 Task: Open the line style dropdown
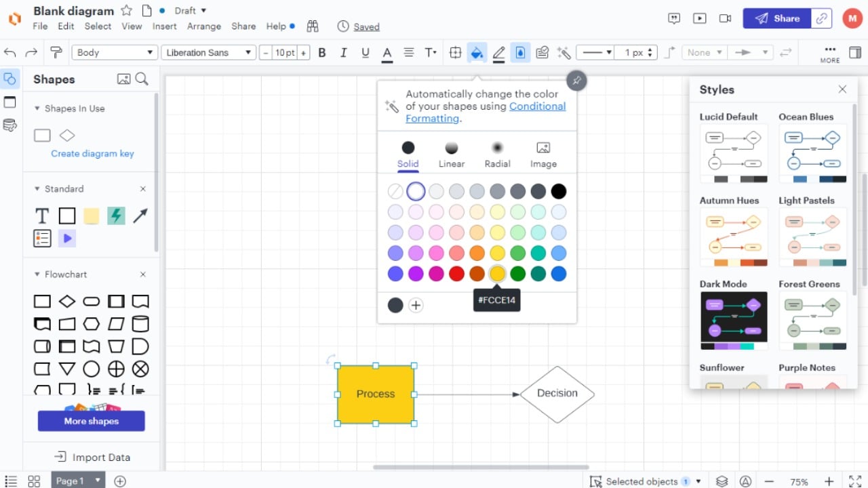(595, 53)
